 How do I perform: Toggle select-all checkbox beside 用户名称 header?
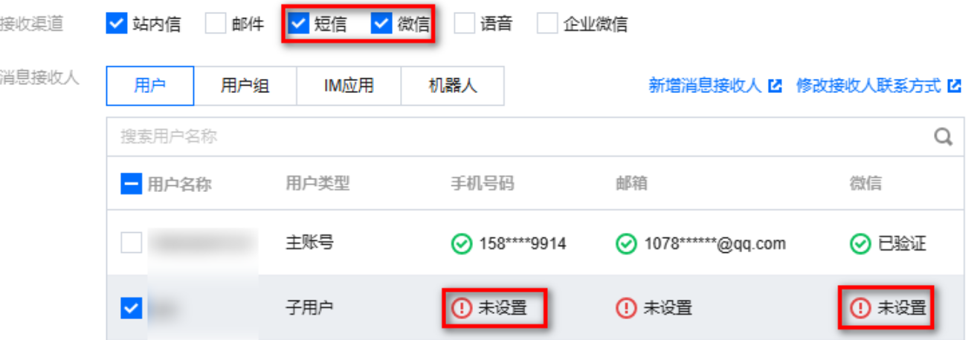point(131,183)
